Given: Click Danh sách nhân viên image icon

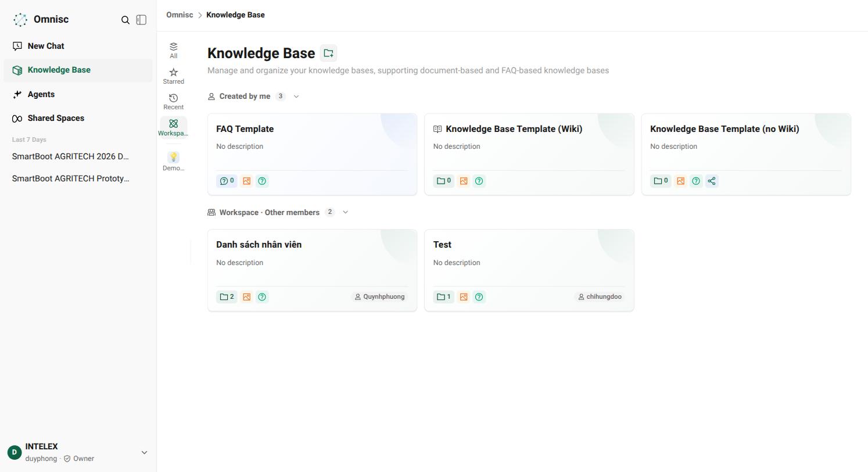Looking at the screenshot, I should [246, 296].
